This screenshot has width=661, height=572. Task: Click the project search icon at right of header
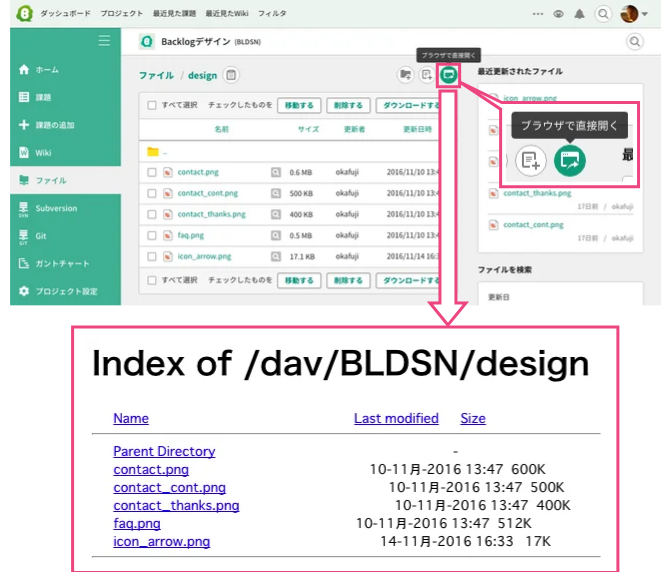click(x=634, y=42)
